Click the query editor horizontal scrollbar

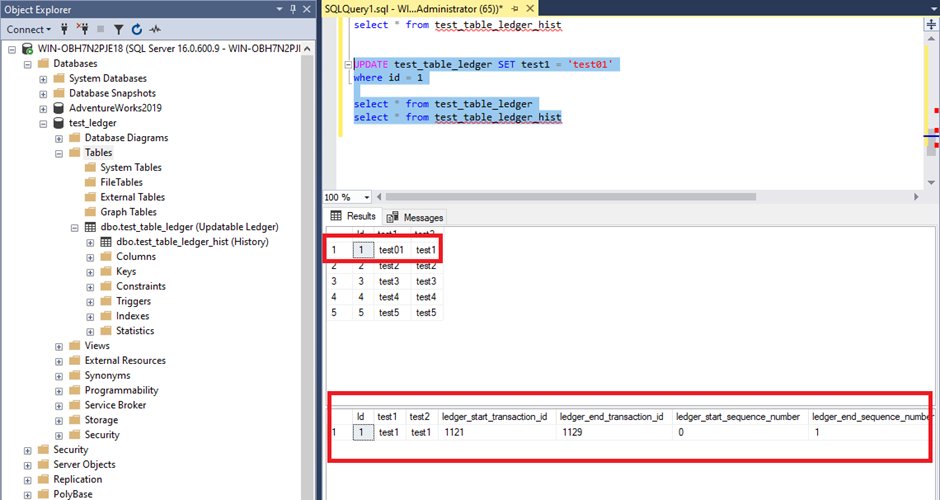pos(570,197)
